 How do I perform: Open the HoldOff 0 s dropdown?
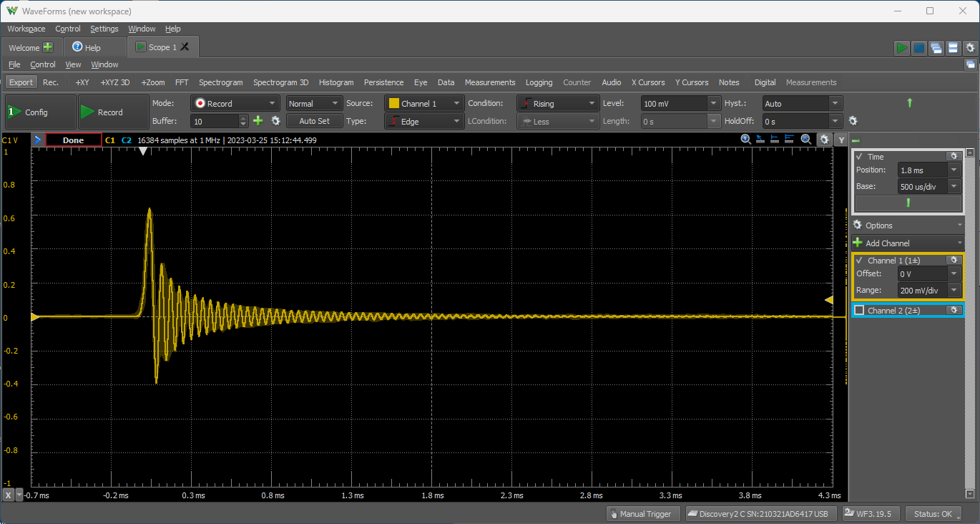click(836, 121)
